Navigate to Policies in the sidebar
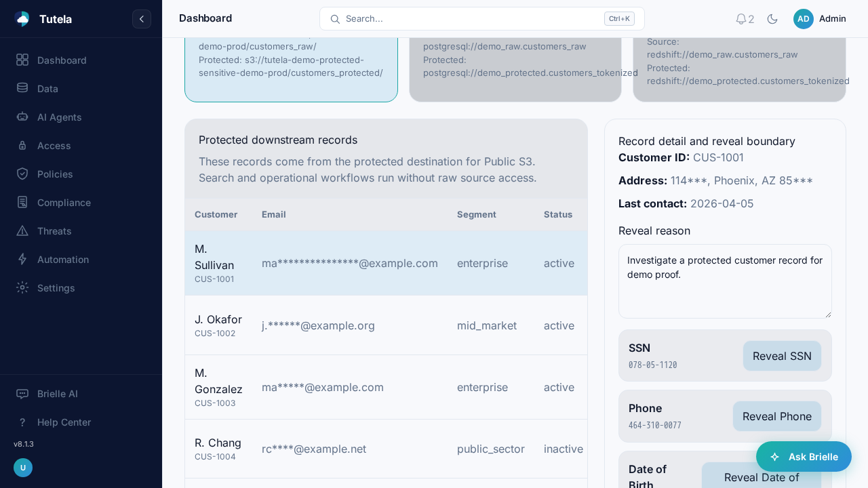The height and width of the screenshot is (488, 868). point(55,174)
